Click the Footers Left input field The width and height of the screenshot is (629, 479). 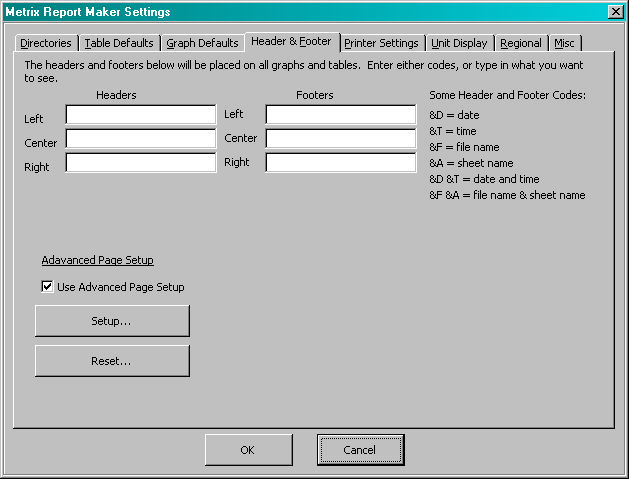341,115
